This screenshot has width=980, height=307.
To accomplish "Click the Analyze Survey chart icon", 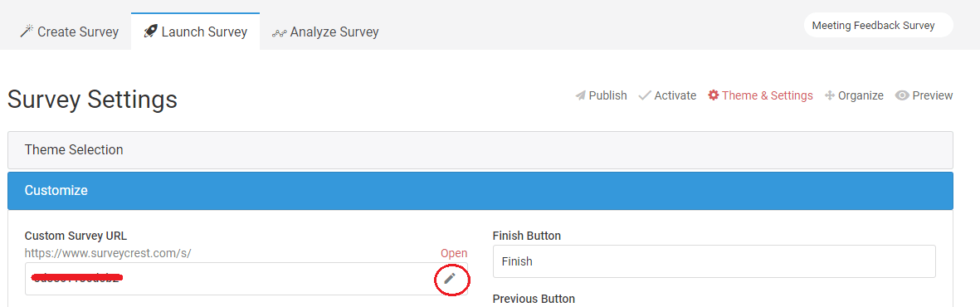I will (x=280, y=32).
